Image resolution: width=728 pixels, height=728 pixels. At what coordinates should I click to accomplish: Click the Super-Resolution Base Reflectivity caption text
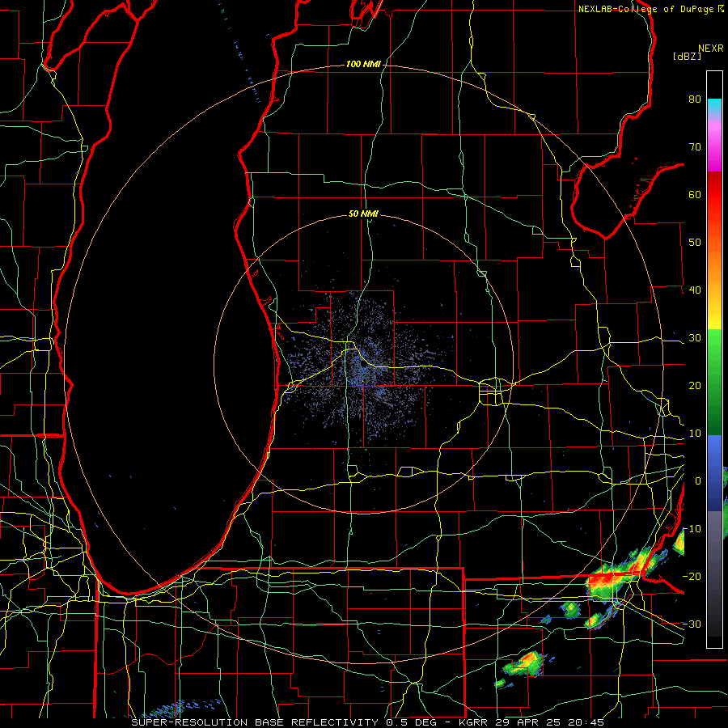point(255,722)
